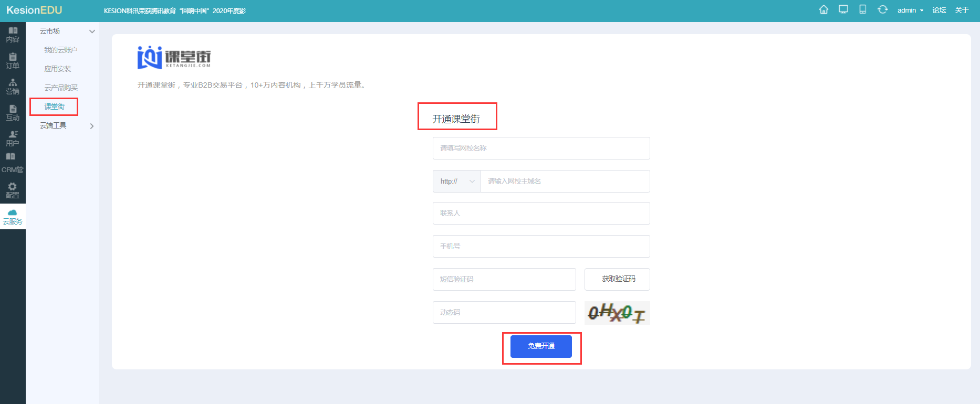Focus the 手机号 phone number field
This screenshot has width=980, height=404.
point(541,246)
